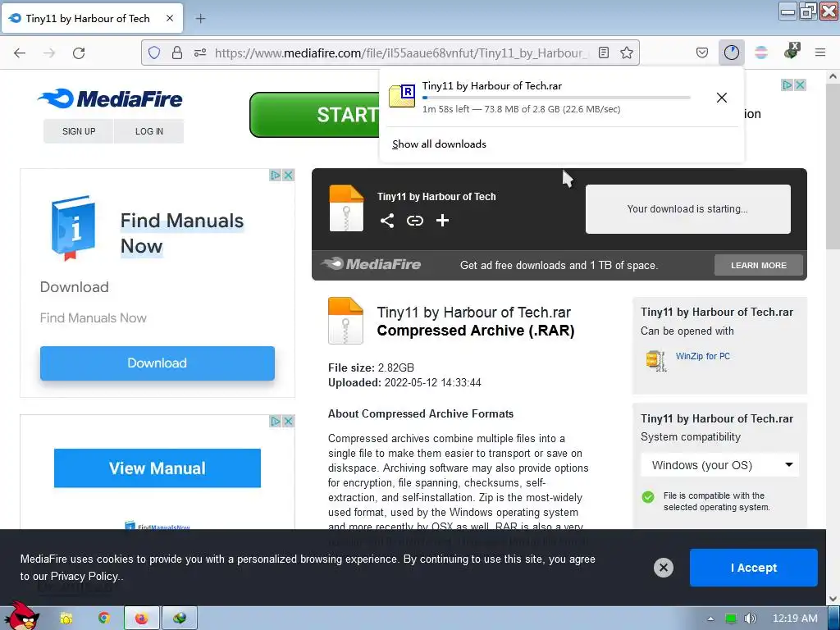Click the taskbar clock showing 12:19 AM
Image resolution: width=840 pixels, height=630 pixels.
(x=795, y=619)
